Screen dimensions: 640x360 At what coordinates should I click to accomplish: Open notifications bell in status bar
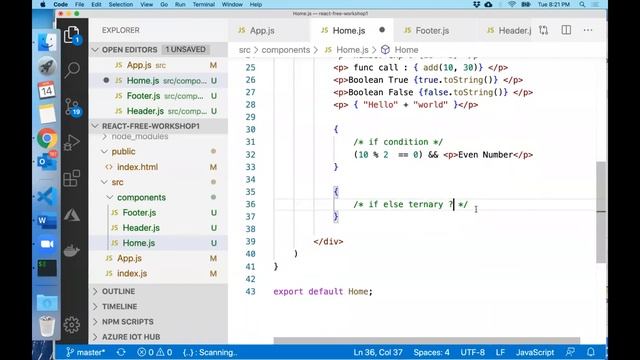click(591, 352)
